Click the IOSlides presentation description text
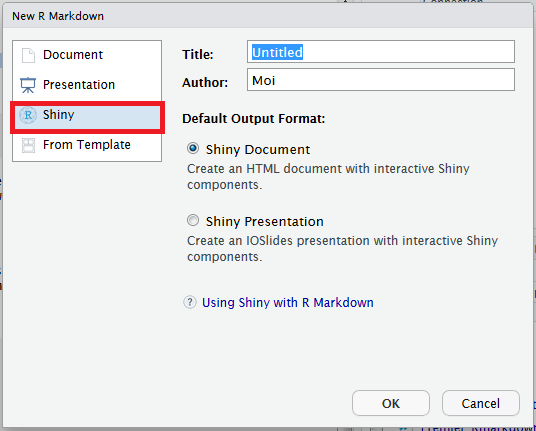 (342, 248)
